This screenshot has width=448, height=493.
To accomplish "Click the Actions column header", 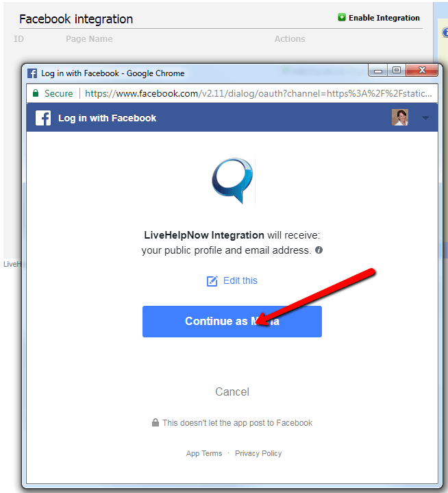I will (290, 38).
